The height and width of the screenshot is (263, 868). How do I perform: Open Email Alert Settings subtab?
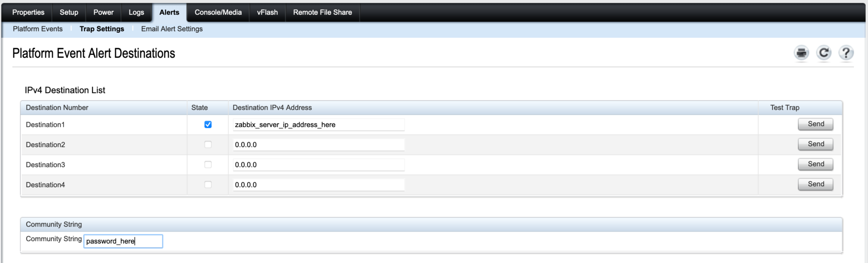(x=172, y=29)
